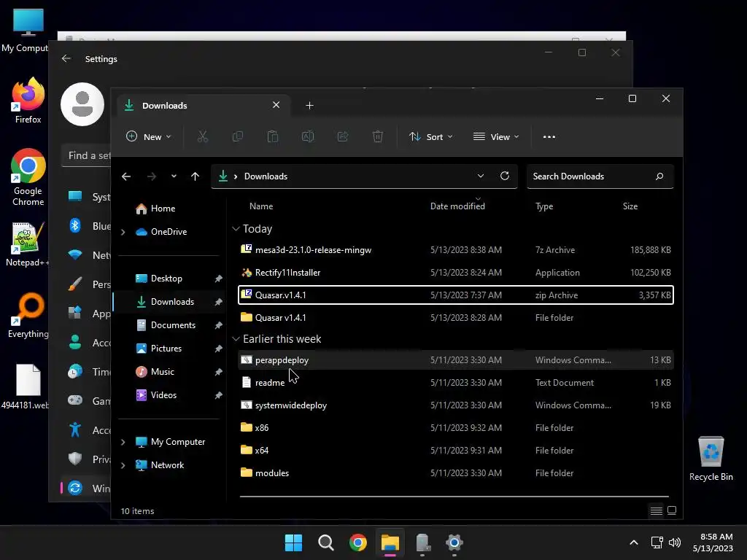Select the x86 folder
Screen dimensions: 747x560
pos(455,427)
